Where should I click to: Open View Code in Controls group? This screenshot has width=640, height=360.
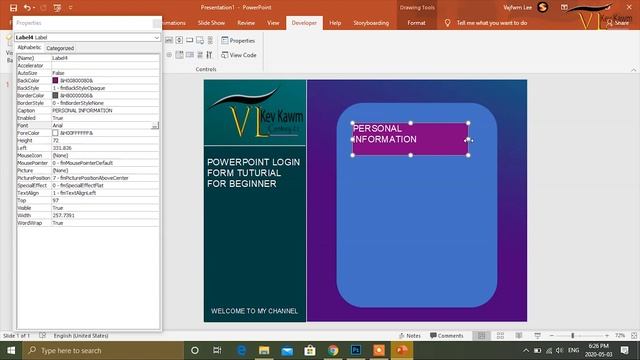239,55
